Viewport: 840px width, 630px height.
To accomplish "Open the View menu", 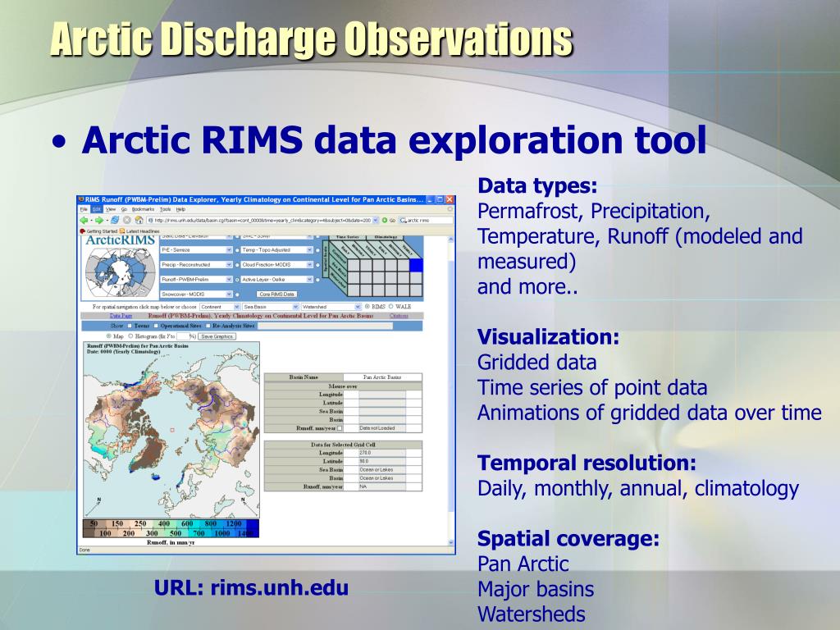I will pos(111,209).
